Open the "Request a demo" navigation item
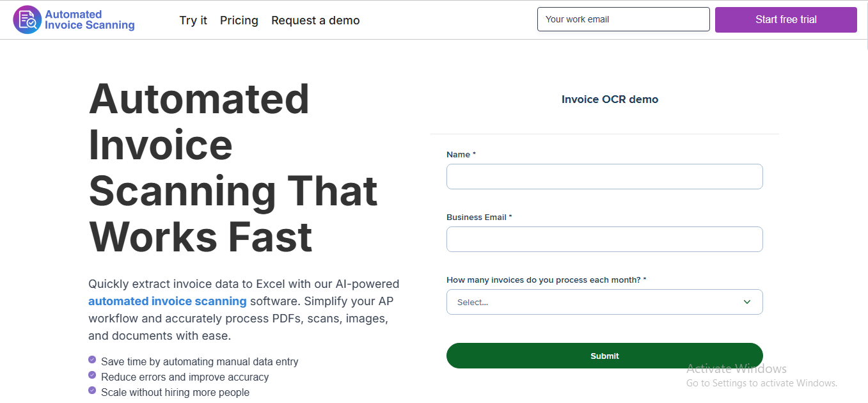Viewport: 868px width, 403px height. [315, 20]
